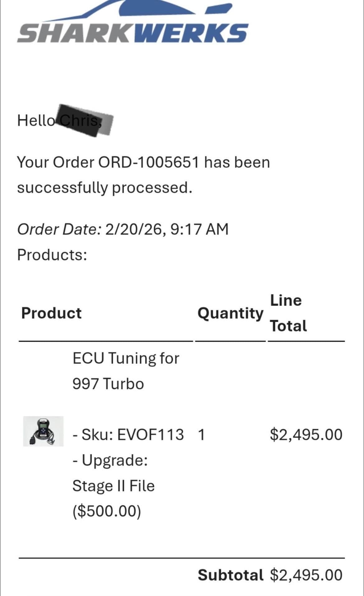Viewport: 364px width, 596px height.
Task: Click the Subtotal label
Action: coord(231,575)
